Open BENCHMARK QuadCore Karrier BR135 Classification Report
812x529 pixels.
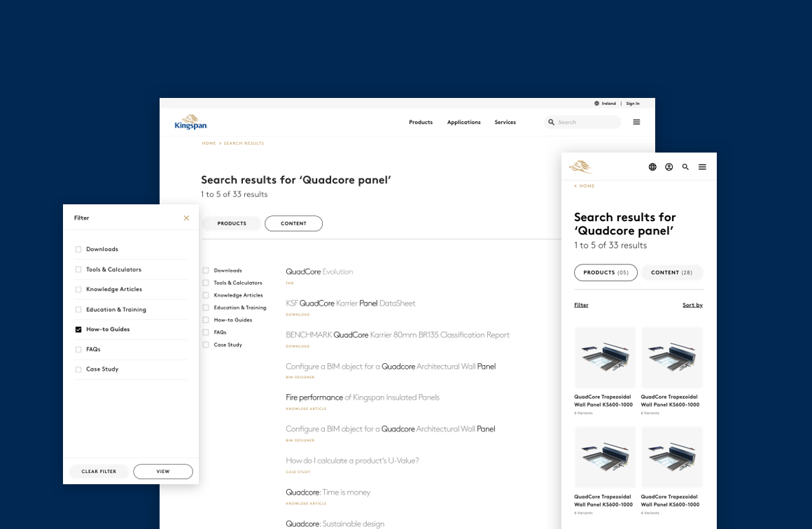click(x=398, y=335)
